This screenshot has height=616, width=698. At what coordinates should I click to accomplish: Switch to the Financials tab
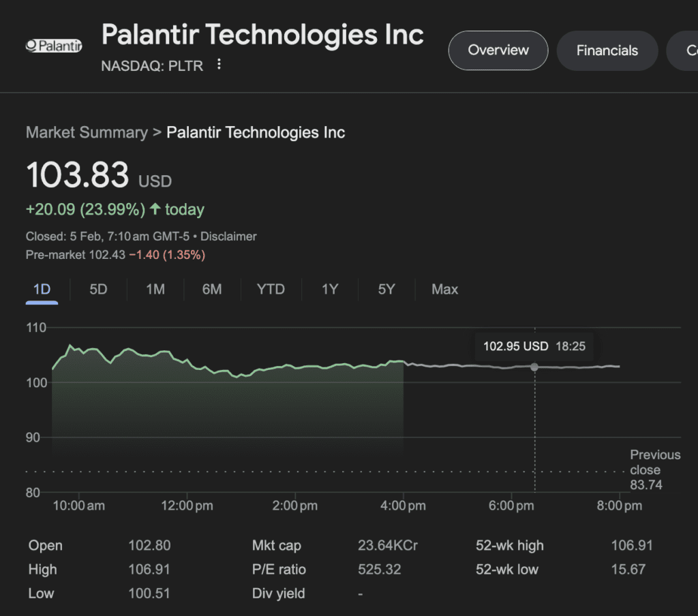tap(607, 50)
